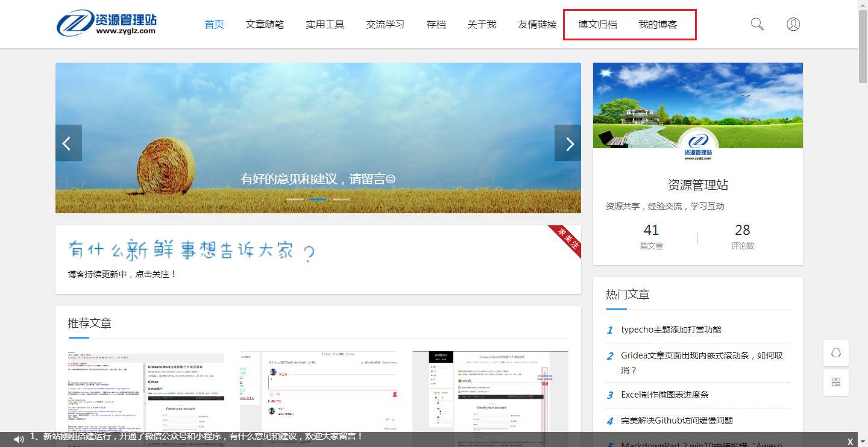The width and height of the screenshot is (868, 447).
Task: Select the third carousel indicator dash
Action: click(x=341, y=199)
